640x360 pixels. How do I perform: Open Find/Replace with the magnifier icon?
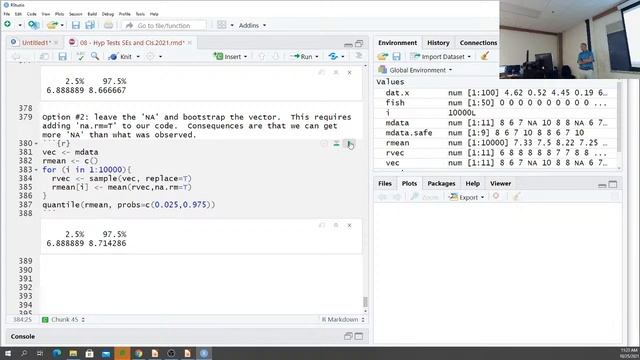95,56
